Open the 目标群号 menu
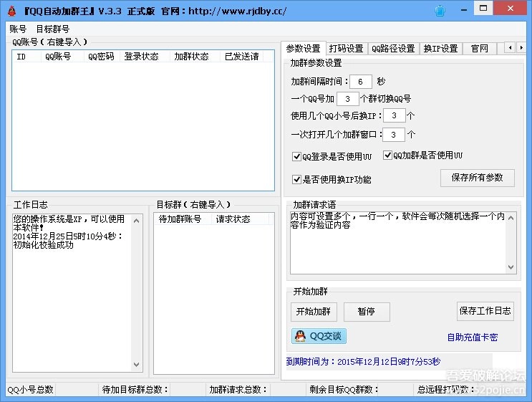Screen dimensions: 532x402 point(52,29)
